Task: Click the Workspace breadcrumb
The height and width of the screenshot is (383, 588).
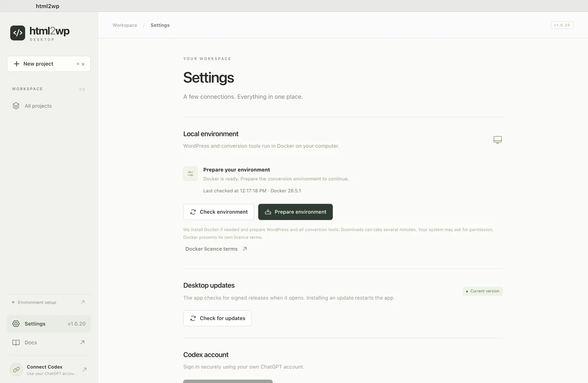Action: (x=125, y=25)
